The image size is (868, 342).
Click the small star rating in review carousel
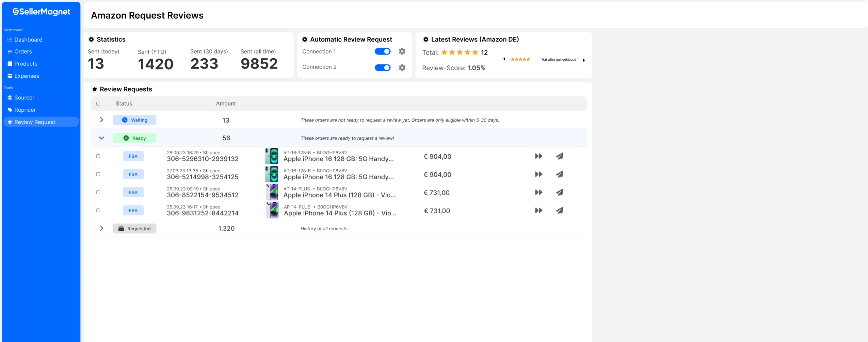[x=520, y=59]
